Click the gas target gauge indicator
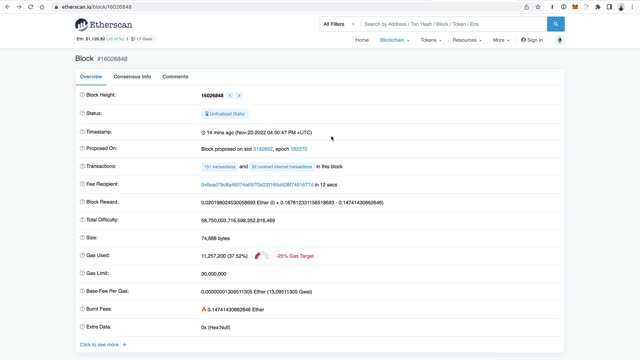The image size is (640, 360). tap(262, 256)
